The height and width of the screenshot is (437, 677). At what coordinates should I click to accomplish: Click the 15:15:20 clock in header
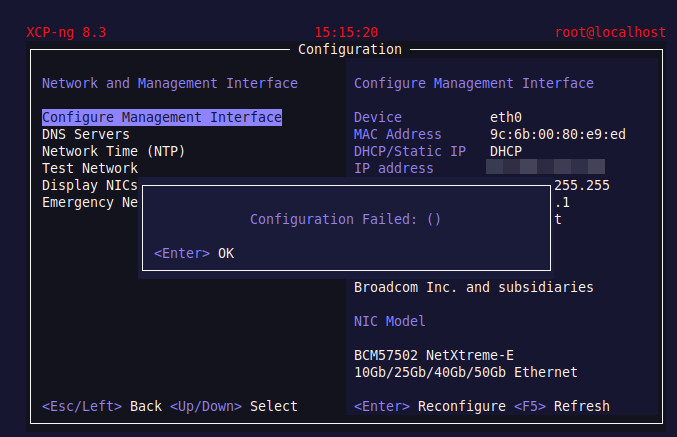click(346, 32)
